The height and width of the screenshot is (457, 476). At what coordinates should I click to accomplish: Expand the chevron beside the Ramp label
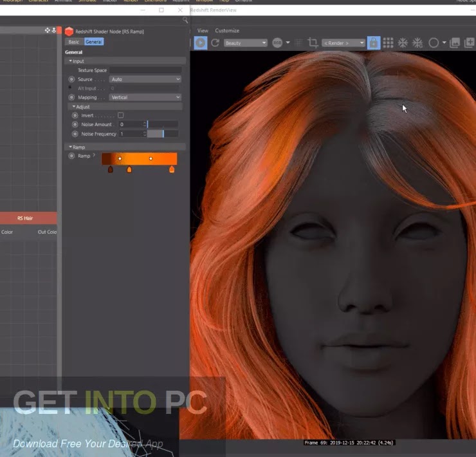94,155
